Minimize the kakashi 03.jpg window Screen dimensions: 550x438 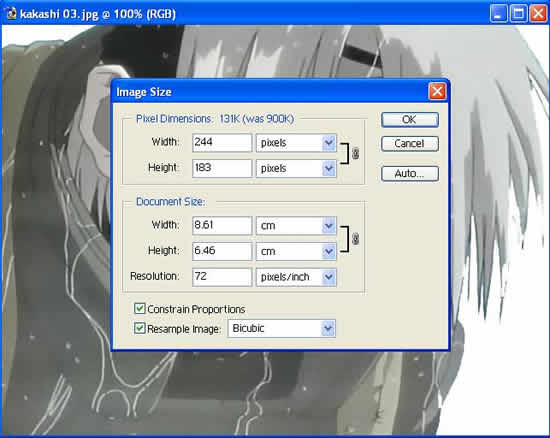coord(498,14)
